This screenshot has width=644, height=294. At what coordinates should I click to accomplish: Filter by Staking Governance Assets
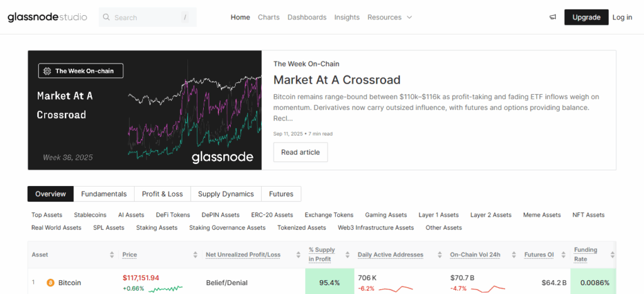[228, 227]
